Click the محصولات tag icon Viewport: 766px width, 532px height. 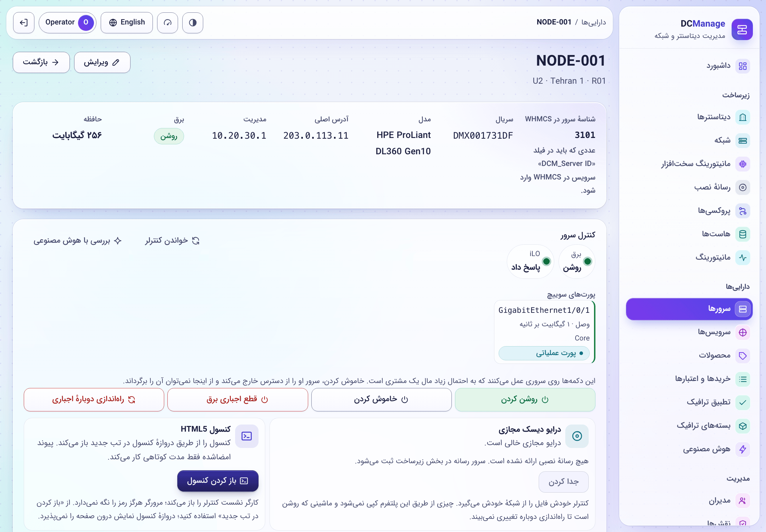coord(743,356)
